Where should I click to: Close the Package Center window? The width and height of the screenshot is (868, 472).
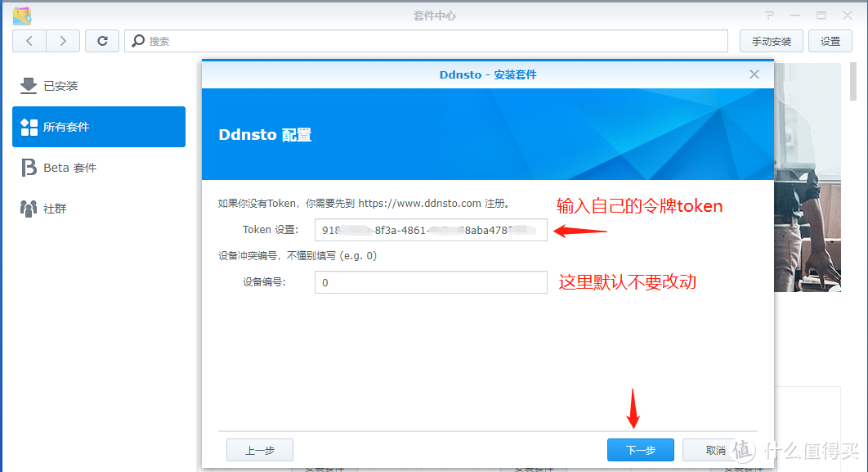[x=848, y=16]
